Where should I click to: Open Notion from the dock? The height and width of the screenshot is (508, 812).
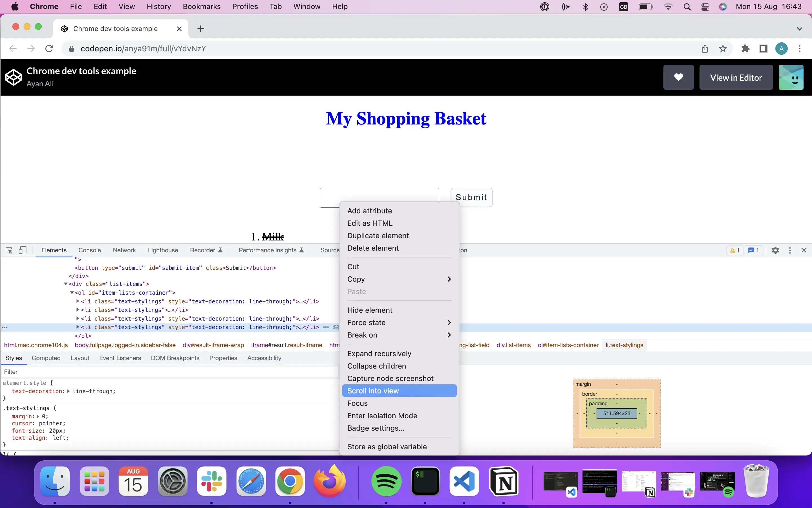tap(504, 481)
